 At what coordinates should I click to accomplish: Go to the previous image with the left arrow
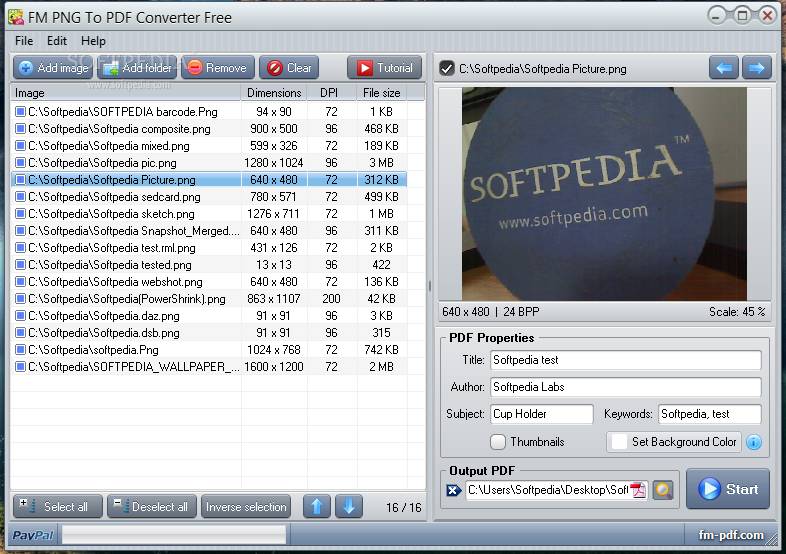click(723, 68)
